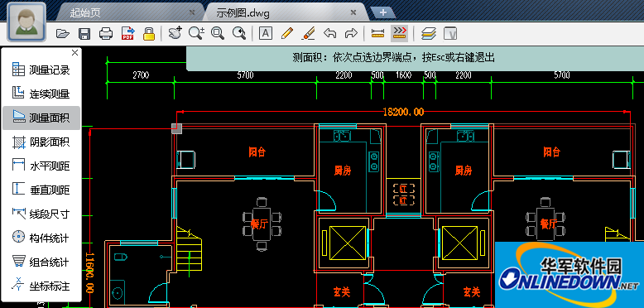
Task: Pick the yellow pencil drawing tool
Action: [287, 33]
